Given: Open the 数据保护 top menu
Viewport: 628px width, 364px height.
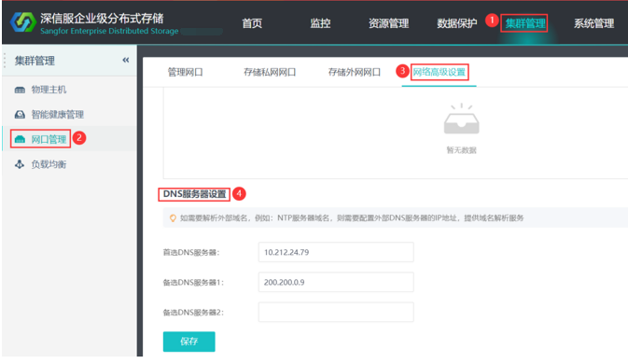Looking at the screenshot, I should [457, 23].
